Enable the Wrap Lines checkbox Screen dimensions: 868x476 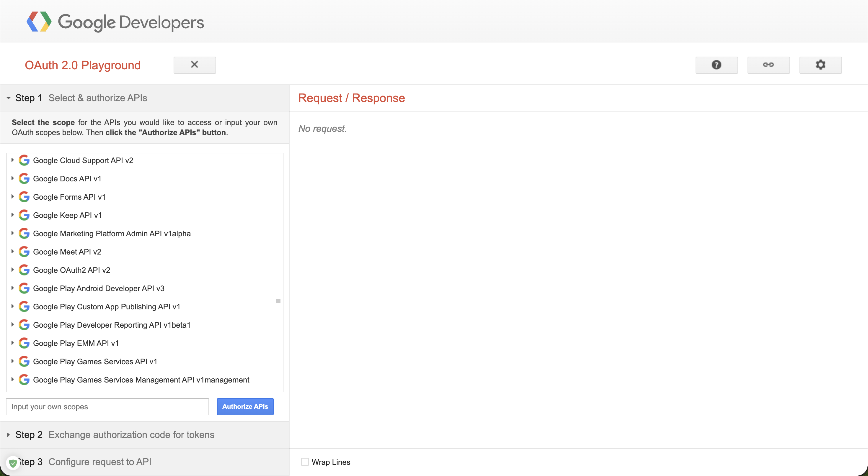[x=305, y=462]
